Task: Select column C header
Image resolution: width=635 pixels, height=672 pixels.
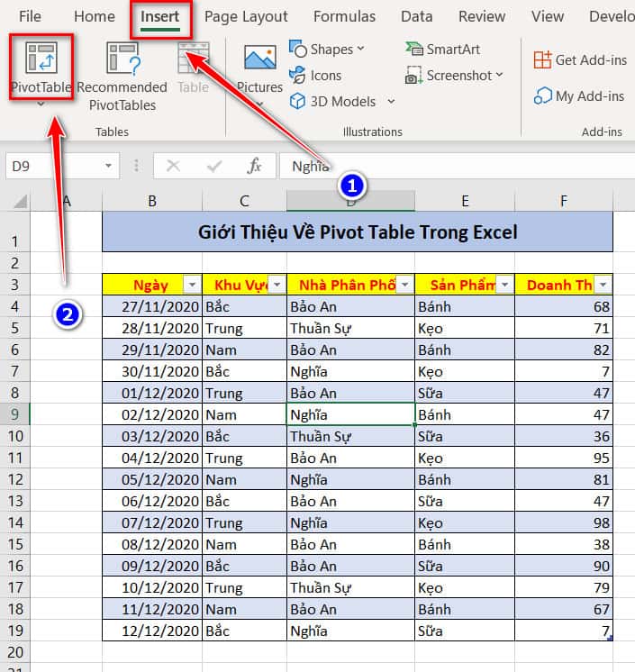Action: [244, 202]
